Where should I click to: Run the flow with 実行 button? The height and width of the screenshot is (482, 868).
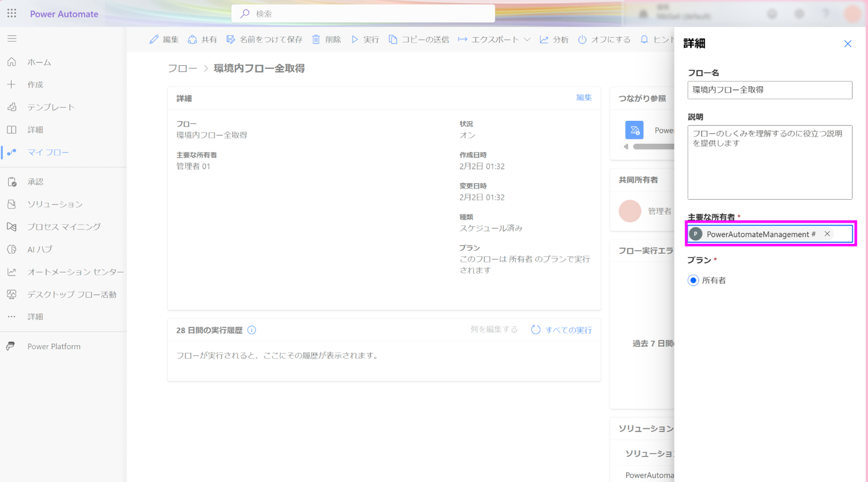click(x=365, y=39)
